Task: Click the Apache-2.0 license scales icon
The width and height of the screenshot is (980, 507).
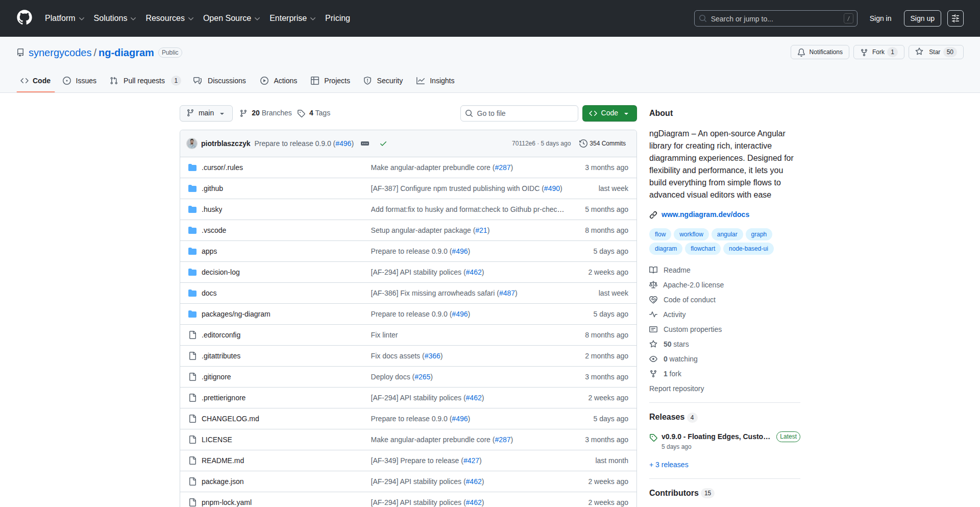Action: [653, 284]
